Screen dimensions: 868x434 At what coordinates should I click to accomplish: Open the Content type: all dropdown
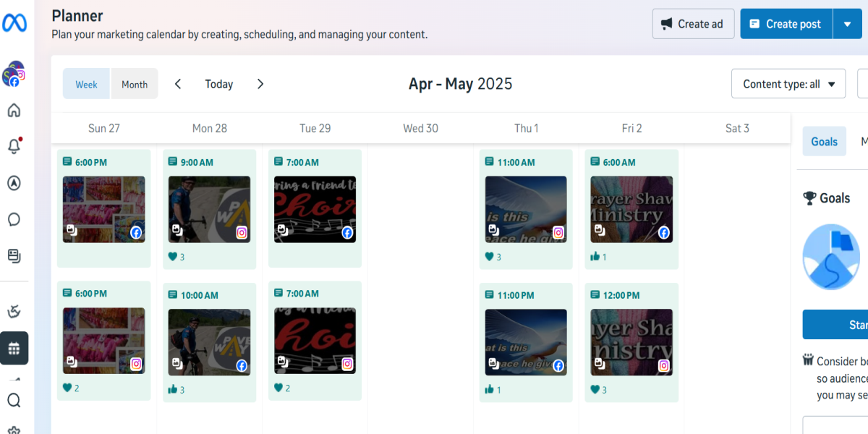pos(788,84)
